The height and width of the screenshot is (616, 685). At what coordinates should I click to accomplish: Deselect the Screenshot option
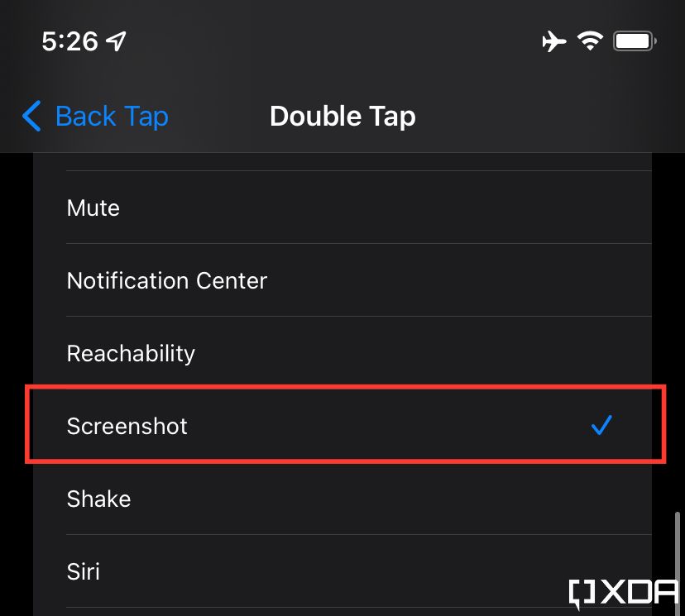point(127,426)
